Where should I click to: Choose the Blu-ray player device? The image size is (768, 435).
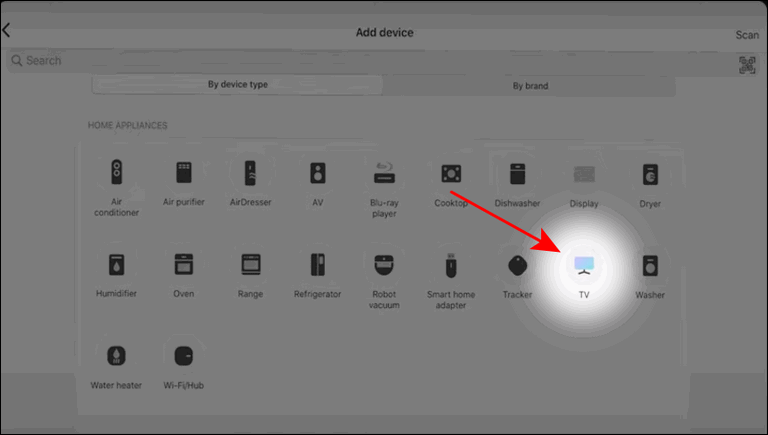pos(384,173)
